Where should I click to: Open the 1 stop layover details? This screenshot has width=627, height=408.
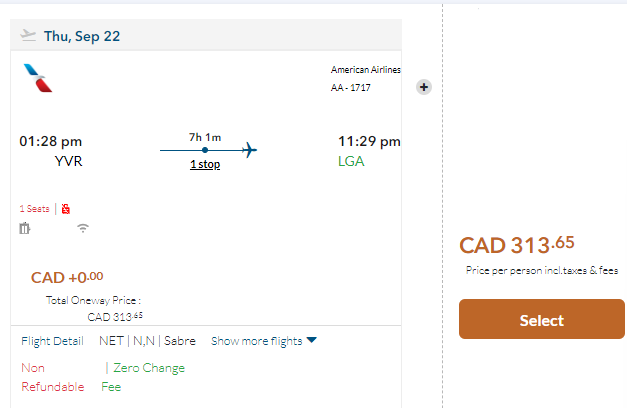click(x=205, y=165)
